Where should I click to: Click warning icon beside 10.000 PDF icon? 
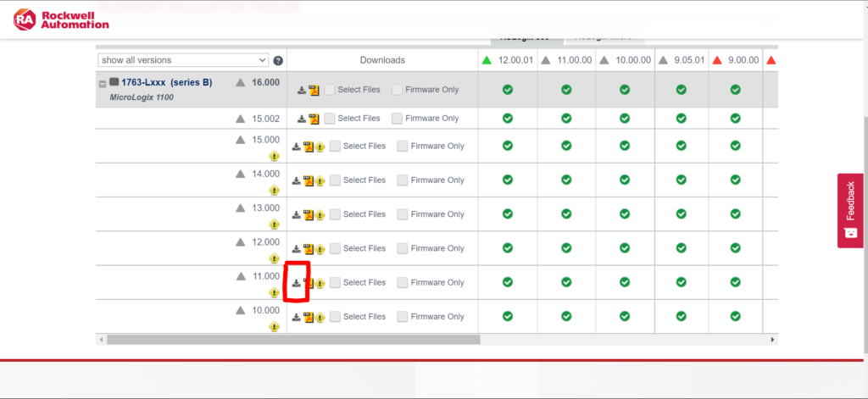pyautogui.click(x=320, y=318)
